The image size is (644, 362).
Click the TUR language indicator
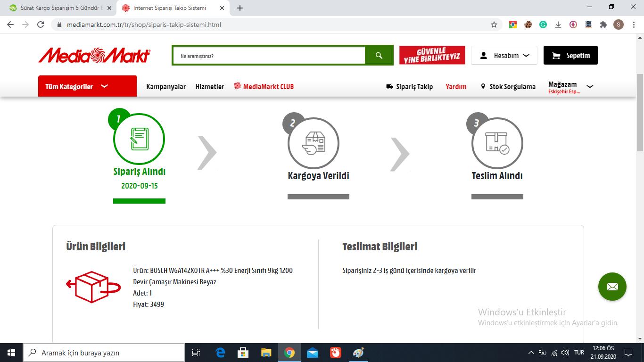(x=579, y=353)
